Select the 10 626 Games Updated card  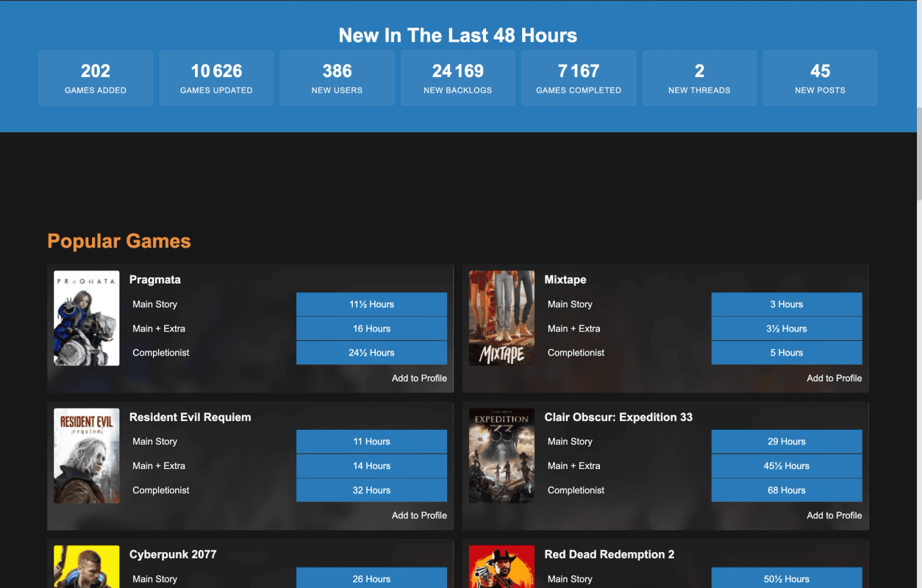[216, 78]
